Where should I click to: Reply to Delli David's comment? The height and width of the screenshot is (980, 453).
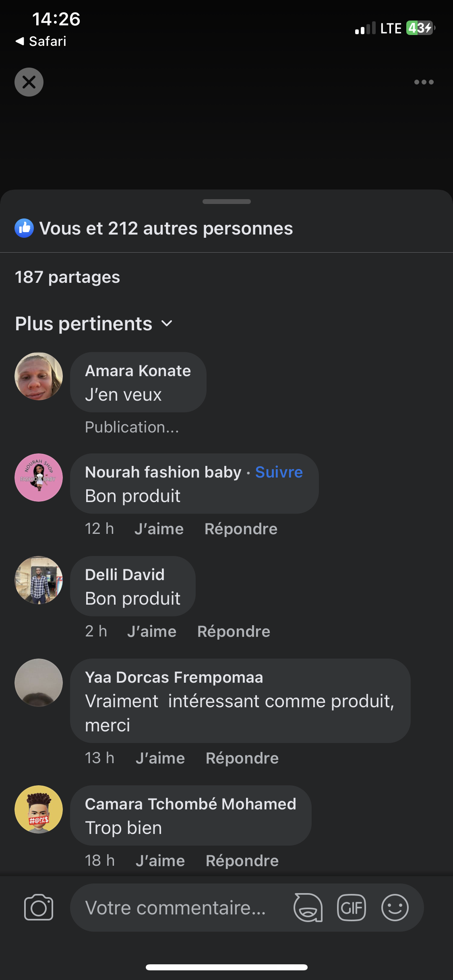234,632
